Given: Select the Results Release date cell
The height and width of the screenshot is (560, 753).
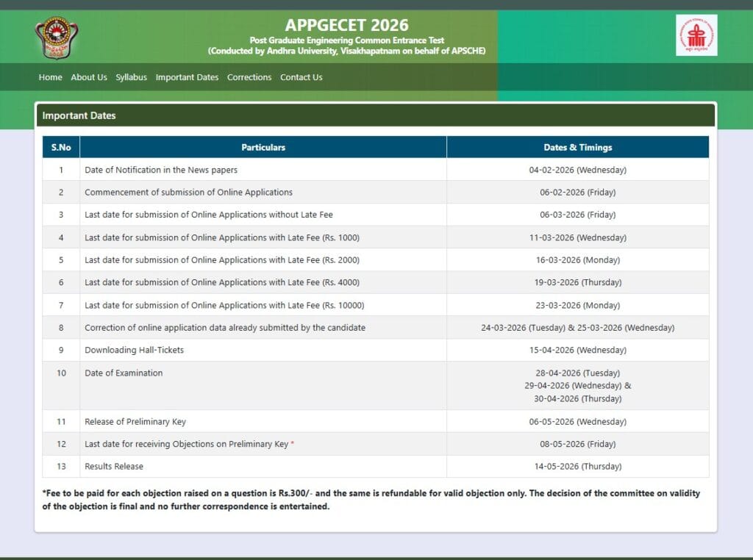Looking at the screenshot, I should [578, 467].
